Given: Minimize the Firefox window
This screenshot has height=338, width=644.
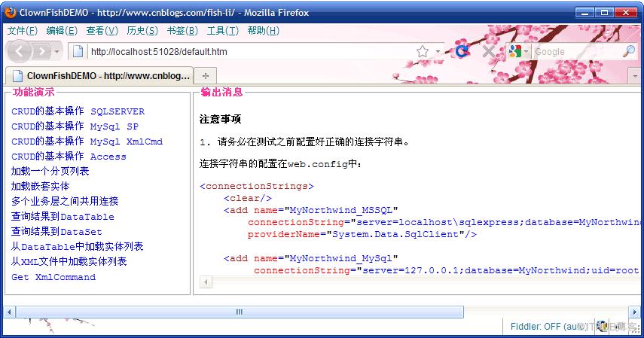Looking at the screenshot, I should 584,13.
